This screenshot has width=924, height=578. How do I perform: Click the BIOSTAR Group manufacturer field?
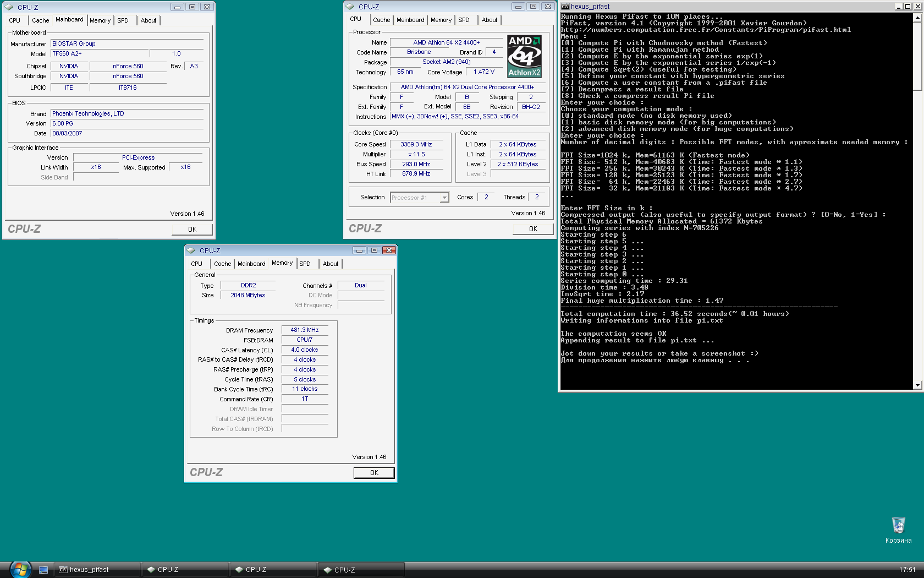[x=127, y=43]
